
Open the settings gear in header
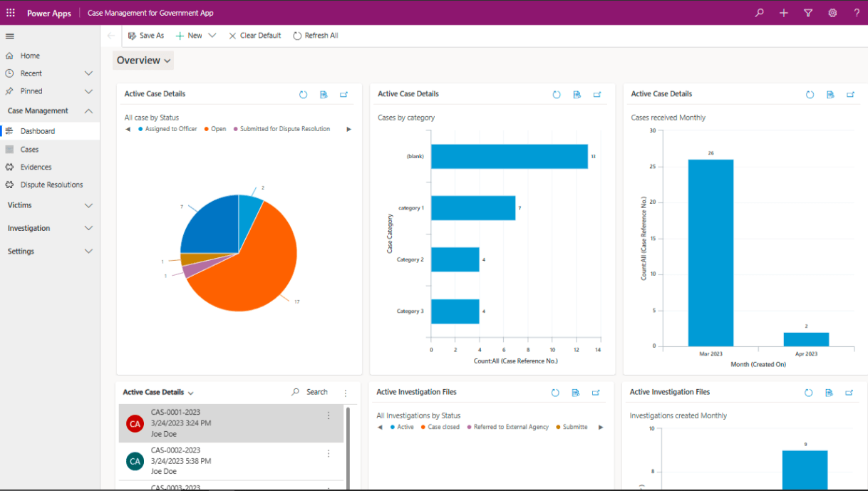pyautogui.click(x=832, y=13)
